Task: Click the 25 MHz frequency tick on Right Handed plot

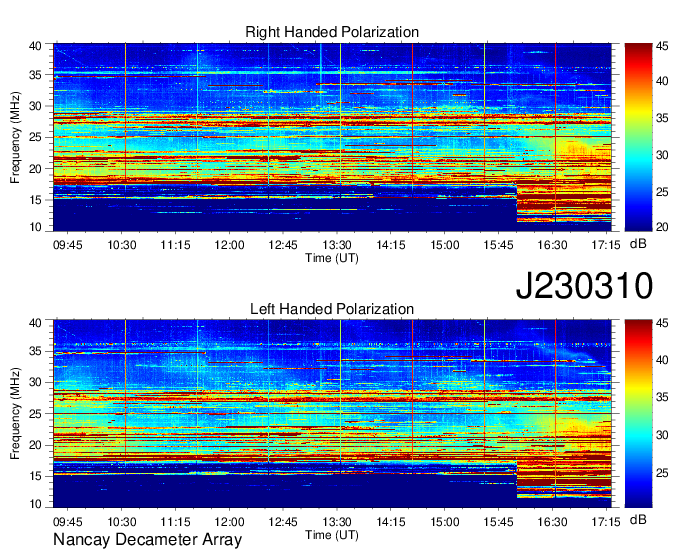Action: point(35,137)
